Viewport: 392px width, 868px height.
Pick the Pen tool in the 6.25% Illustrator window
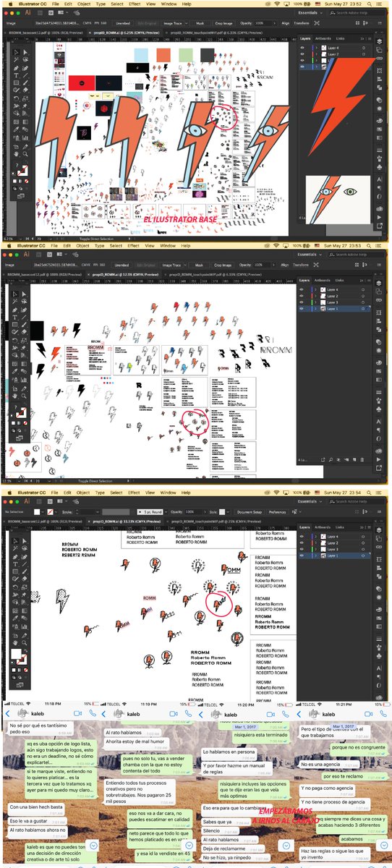pos(16,69)
